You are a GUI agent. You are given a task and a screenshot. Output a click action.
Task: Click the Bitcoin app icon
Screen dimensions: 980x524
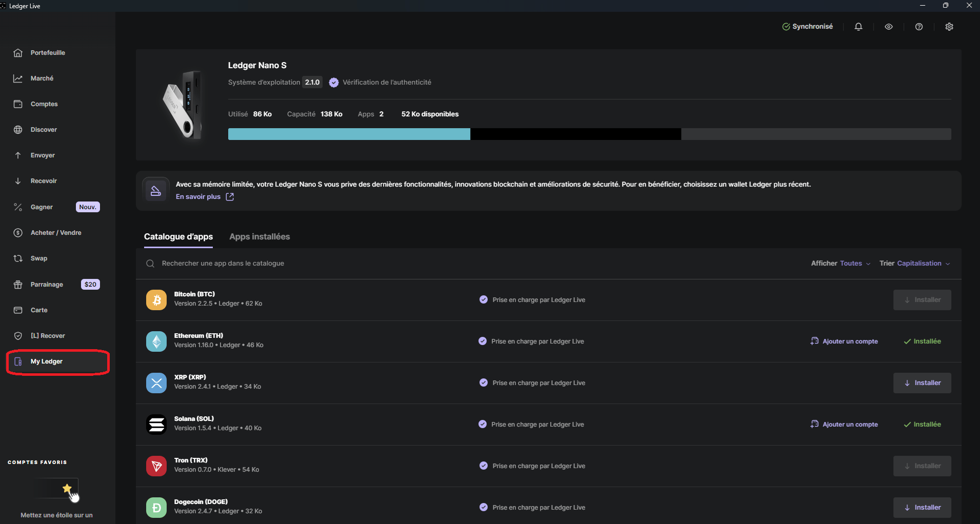point(156,300)
